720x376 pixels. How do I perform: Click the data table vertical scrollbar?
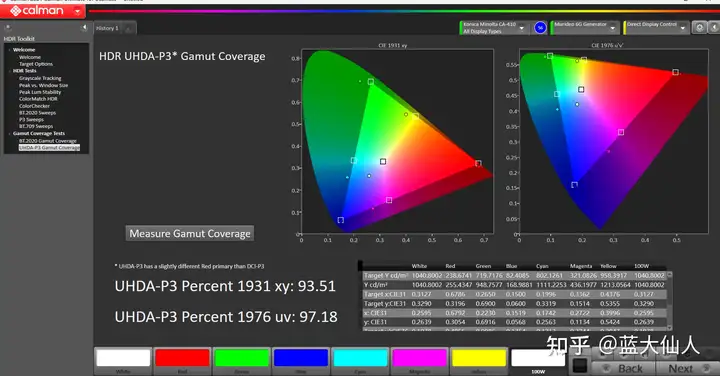click(x=669, y=301)
